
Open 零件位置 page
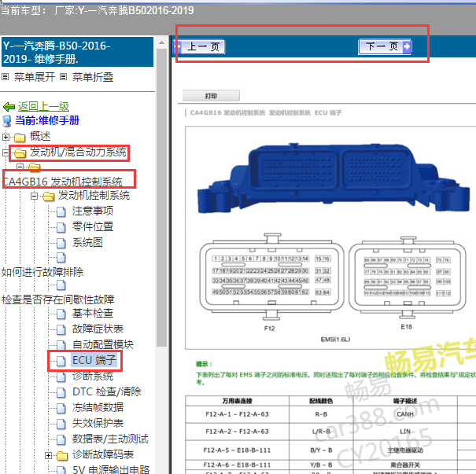click(x=93, y=226)
